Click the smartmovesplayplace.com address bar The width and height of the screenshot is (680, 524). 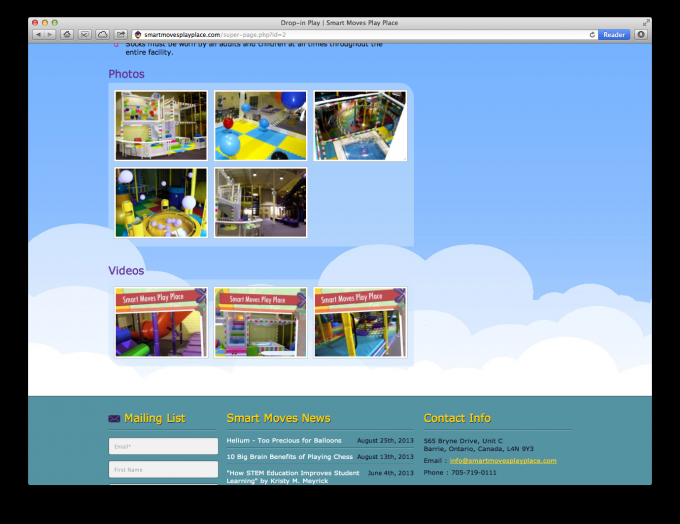point(360,34)
